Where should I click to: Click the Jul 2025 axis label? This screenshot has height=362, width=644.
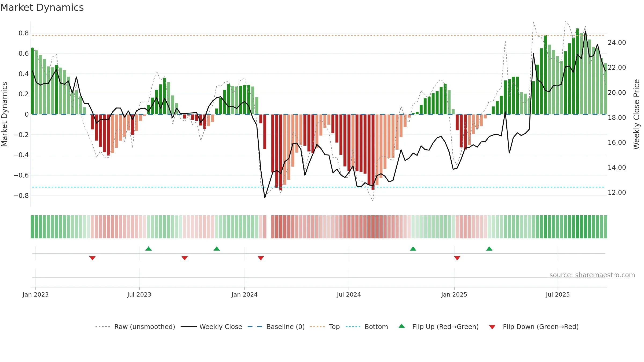(x=558, y=294)
